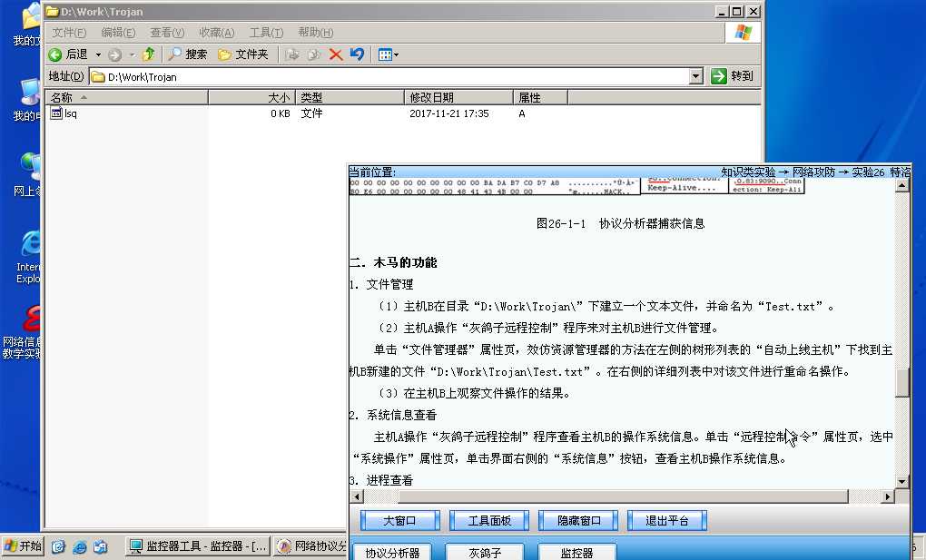Click the Windows flag logo in Explorer
Screen dimensions: 926x560
point(743,33)
